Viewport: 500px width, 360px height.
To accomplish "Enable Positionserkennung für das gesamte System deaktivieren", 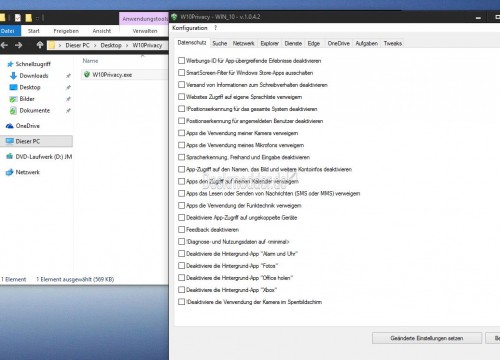I will [x=181, y=109].
